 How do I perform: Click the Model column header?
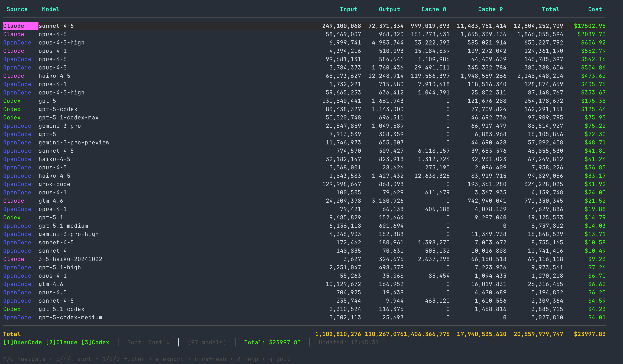tap(51, 9)
